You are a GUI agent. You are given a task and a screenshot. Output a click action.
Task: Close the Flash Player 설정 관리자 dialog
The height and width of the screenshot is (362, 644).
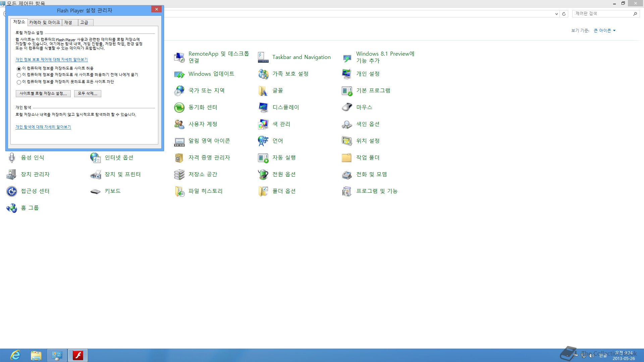coord(156,9)
